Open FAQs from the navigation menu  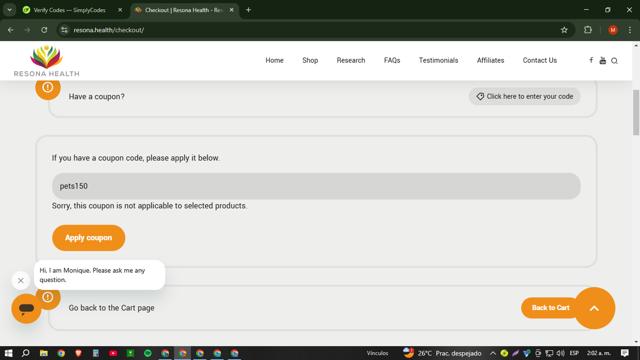(392, 60)
